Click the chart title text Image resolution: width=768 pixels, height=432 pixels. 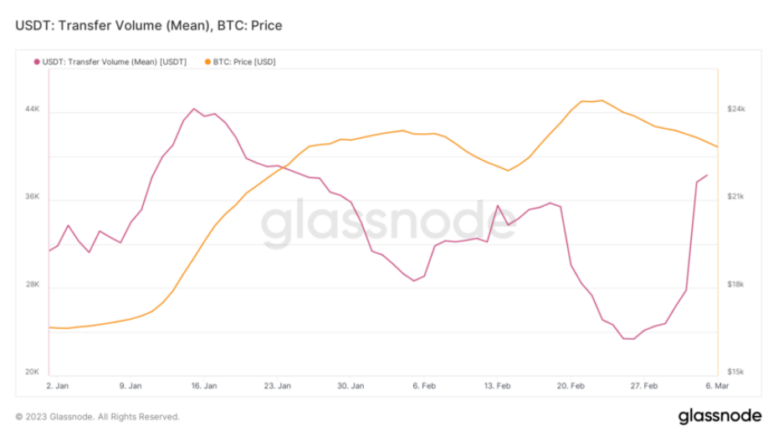pyautogui.click(x=148, y=24)
